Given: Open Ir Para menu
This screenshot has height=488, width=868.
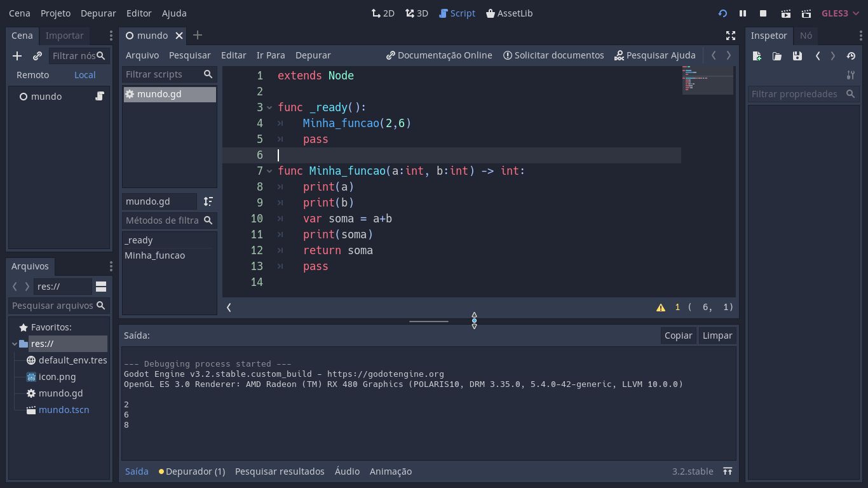Looking at the screenshot, I should (271, 55).
